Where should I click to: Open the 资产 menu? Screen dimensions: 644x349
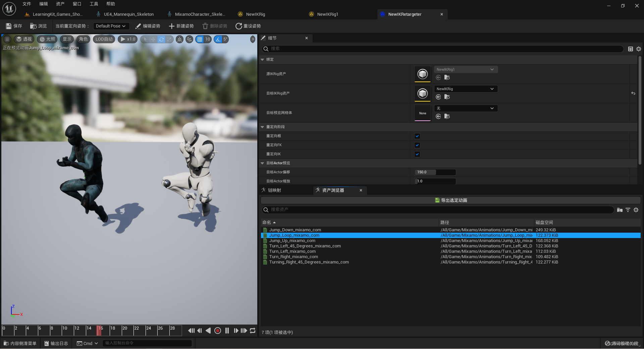click(x=60, y=4)
